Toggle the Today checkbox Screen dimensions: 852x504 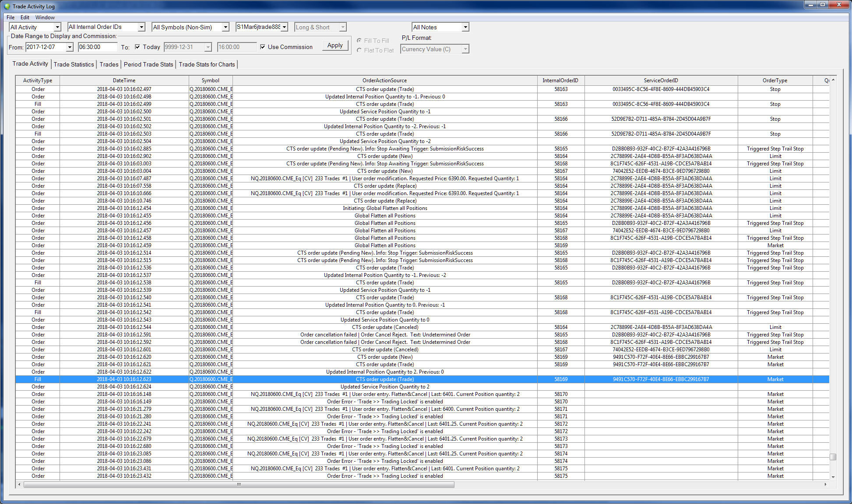137,47
